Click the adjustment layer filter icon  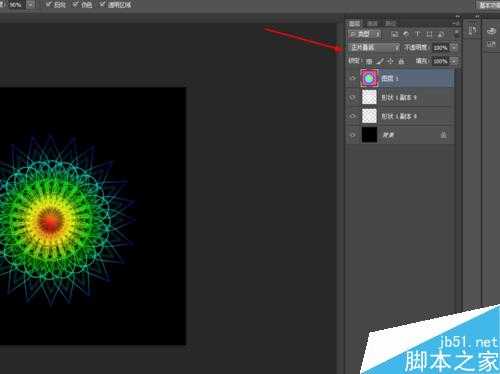[406, 34]
